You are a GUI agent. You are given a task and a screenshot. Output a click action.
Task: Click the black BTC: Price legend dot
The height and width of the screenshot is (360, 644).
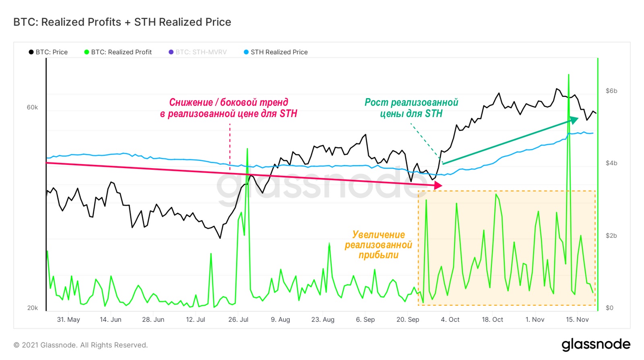(31, 52)
